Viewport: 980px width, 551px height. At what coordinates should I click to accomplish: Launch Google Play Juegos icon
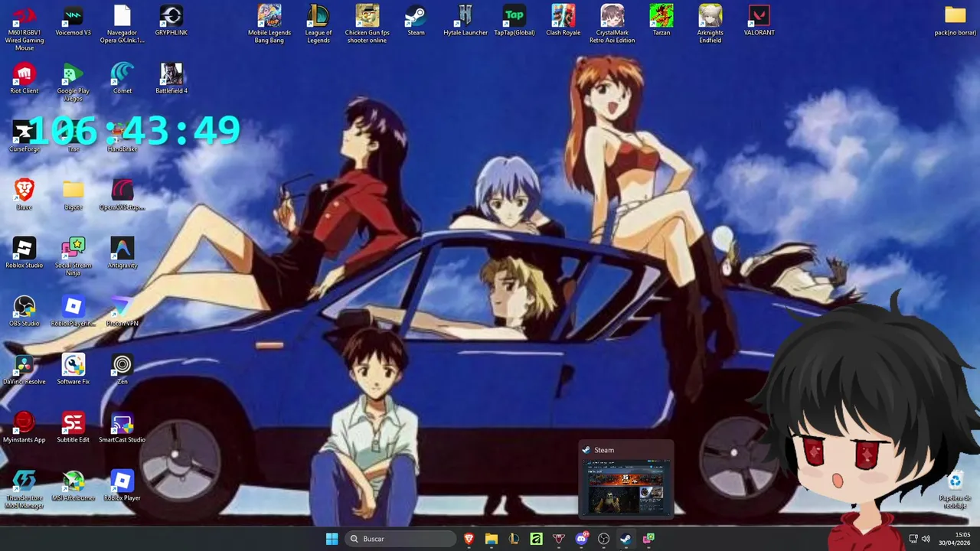(73, 83)
